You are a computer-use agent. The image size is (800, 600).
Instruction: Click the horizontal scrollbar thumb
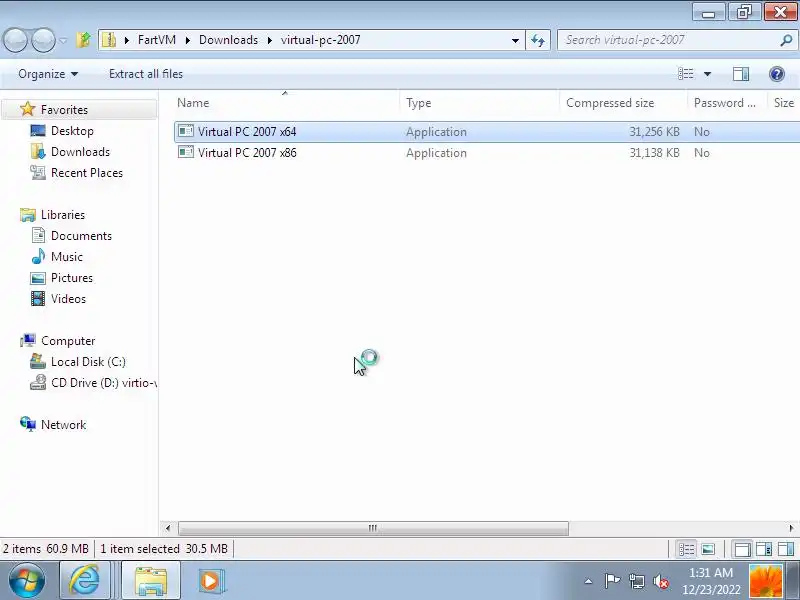click(373, 528)
